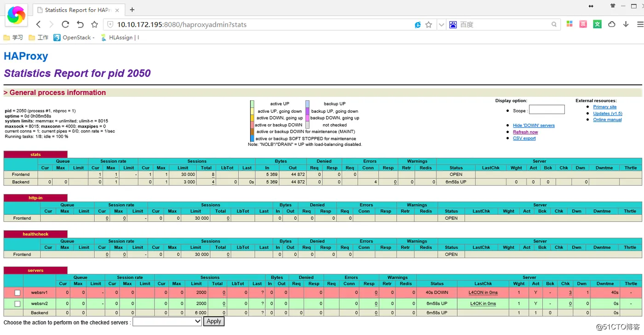This screenshot has height=335, width=644.
Task: Click the CSV export link
Action: click(x=524, y=138)
